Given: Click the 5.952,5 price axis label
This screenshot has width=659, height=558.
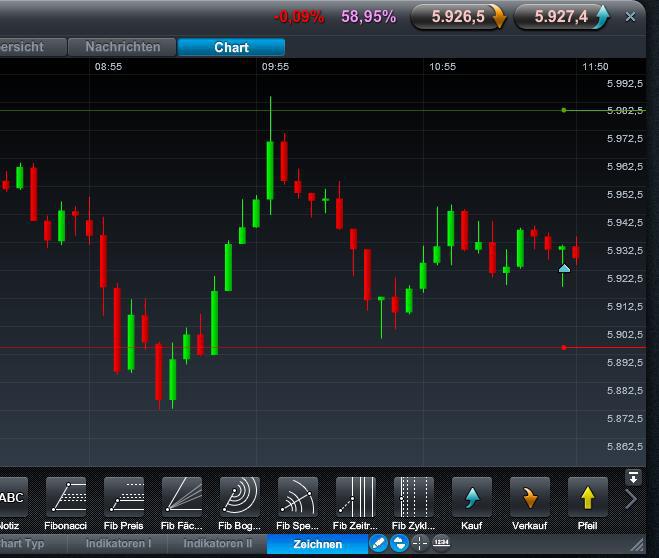Looking at the screenshot, I should [625, 194].
